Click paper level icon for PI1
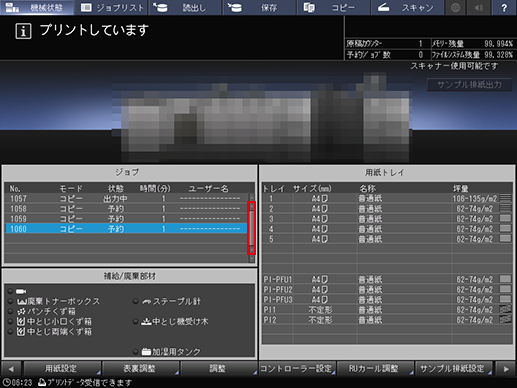 tap(505, 309)
